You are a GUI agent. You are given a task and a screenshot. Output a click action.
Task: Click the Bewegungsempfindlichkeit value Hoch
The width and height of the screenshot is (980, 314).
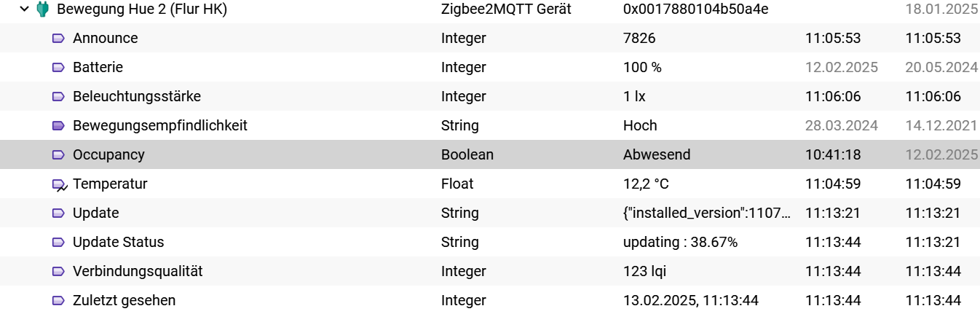[x=640, y=125]
